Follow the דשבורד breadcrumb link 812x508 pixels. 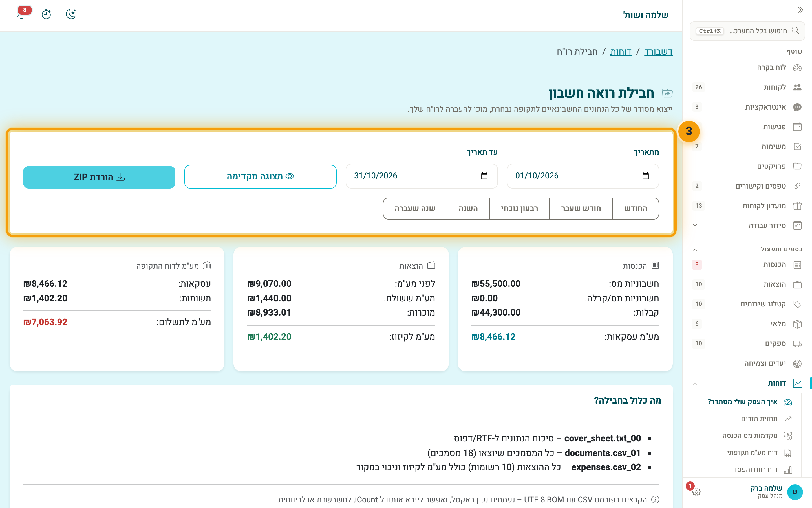[658, 52]
